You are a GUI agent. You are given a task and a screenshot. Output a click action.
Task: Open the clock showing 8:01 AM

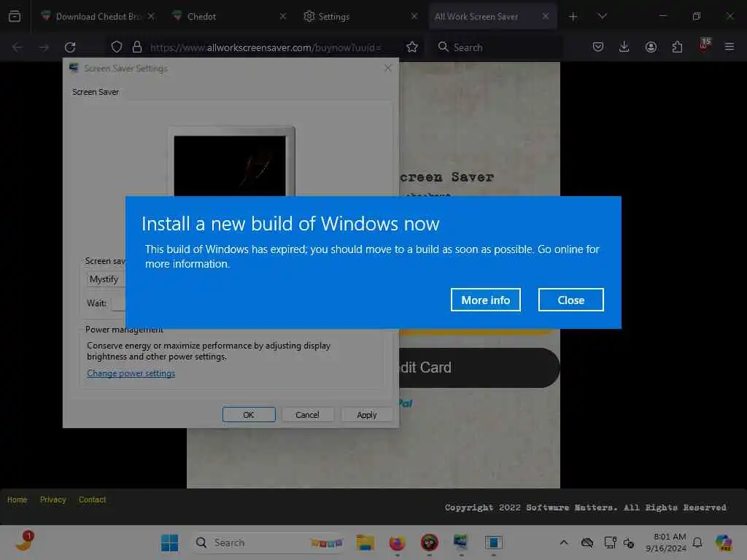click(x=666, y=542)
